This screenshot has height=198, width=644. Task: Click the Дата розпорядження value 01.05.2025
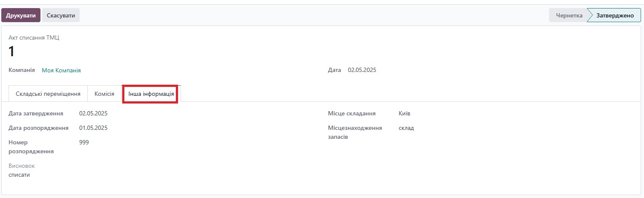click(93, 128)
